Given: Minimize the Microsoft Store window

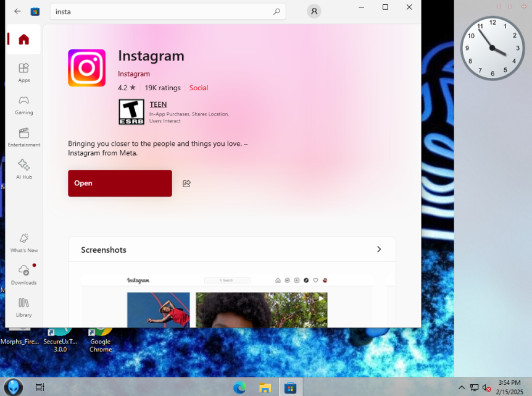Looking at the screenshot, I should tap(361, 7).
